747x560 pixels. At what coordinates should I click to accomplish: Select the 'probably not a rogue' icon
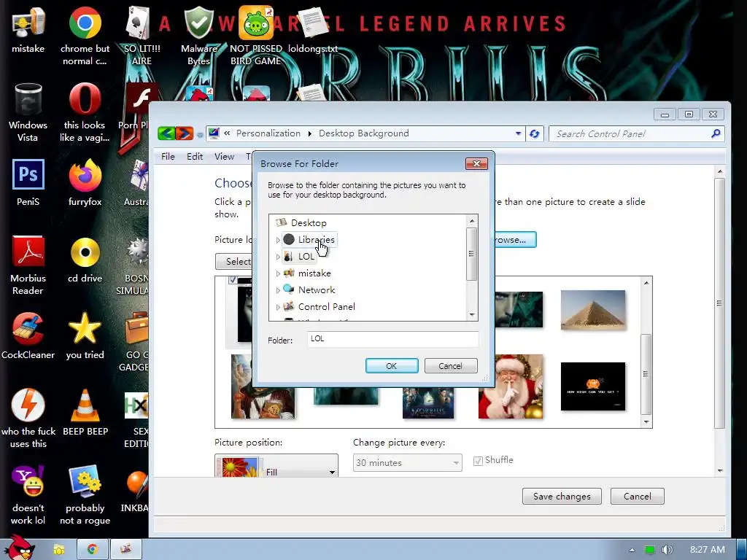85,495
